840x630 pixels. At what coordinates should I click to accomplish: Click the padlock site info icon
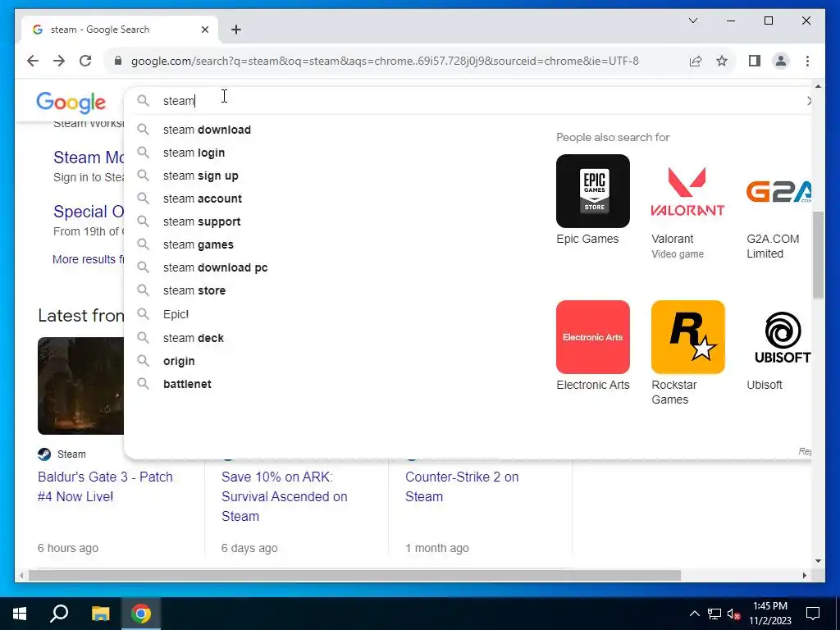[118, 61]
